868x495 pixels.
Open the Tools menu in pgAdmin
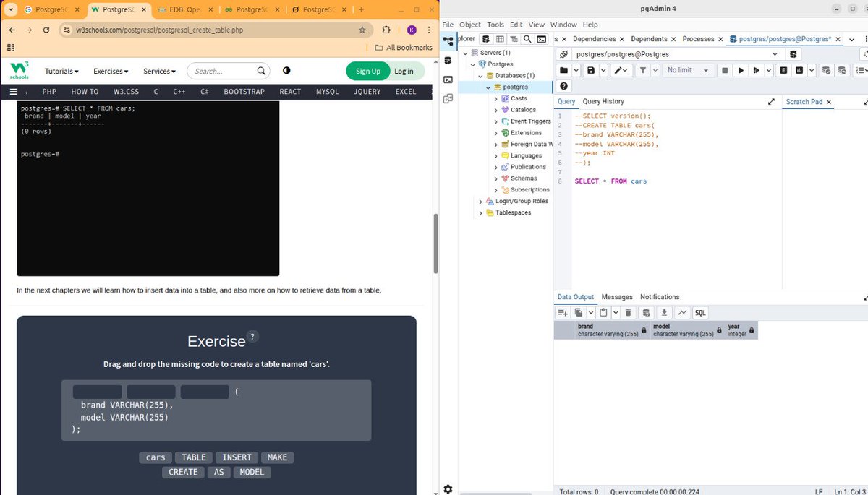coord(495,25)
